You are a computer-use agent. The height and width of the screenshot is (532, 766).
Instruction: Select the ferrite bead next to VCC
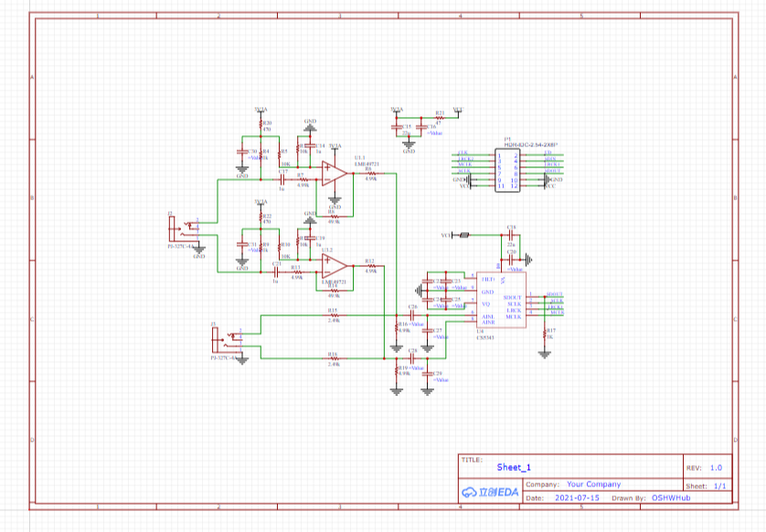[x=464, y=235]
